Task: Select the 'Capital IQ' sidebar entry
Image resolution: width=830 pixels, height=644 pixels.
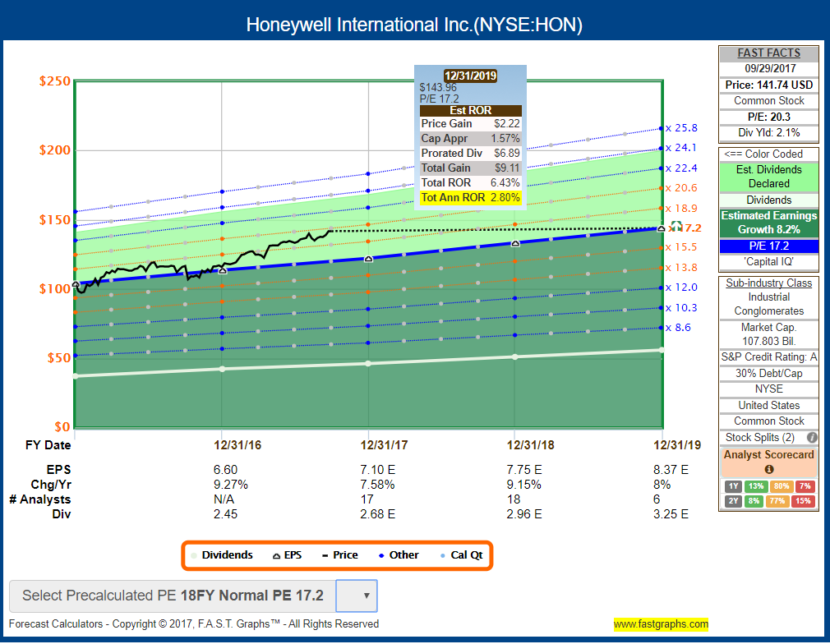Action: tap(768, 261)
